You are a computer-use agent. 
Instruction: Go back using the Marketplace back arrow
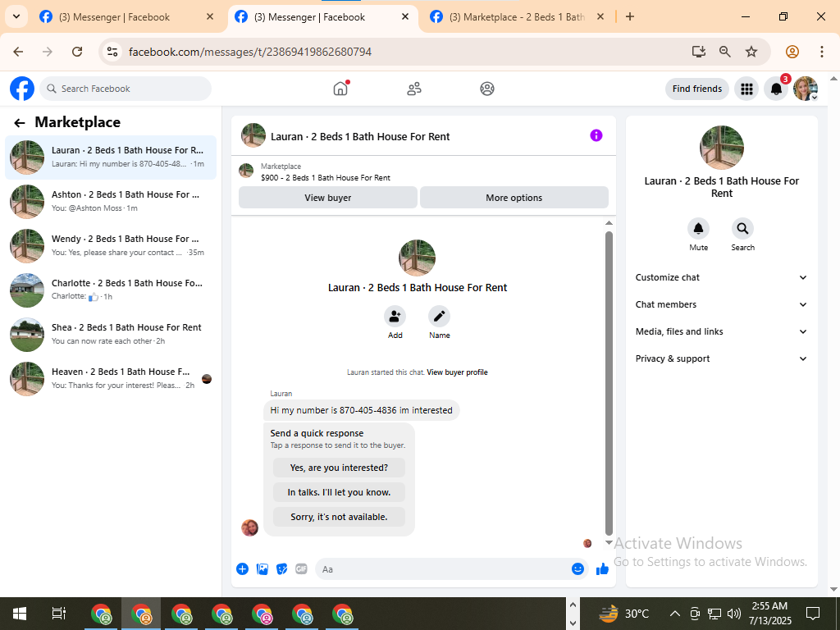pyautogui.click(x=20, y=123)
